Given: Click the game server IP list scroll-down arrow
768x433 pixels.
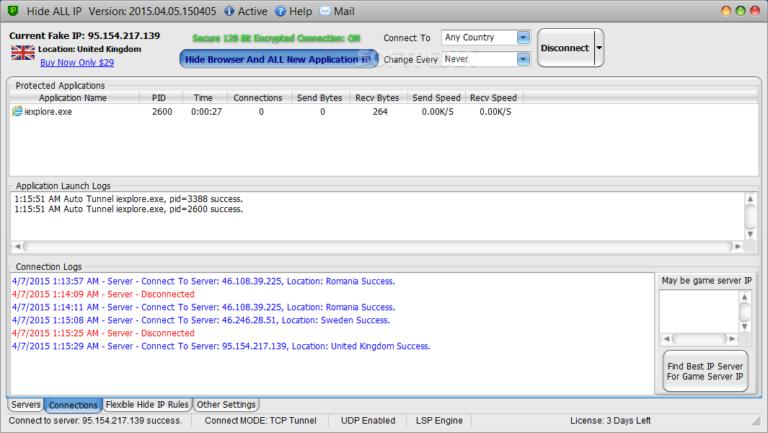Looking at the screenshot, I should tap(744, 326).
